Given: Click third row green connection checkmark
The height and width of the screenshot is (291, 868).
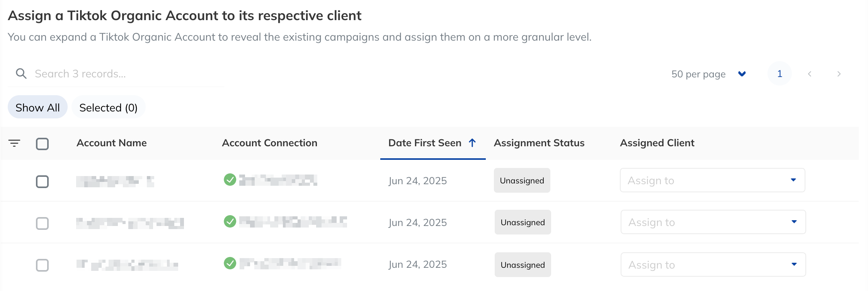Looking at the screenshot, I should click(x=230, y=263).
